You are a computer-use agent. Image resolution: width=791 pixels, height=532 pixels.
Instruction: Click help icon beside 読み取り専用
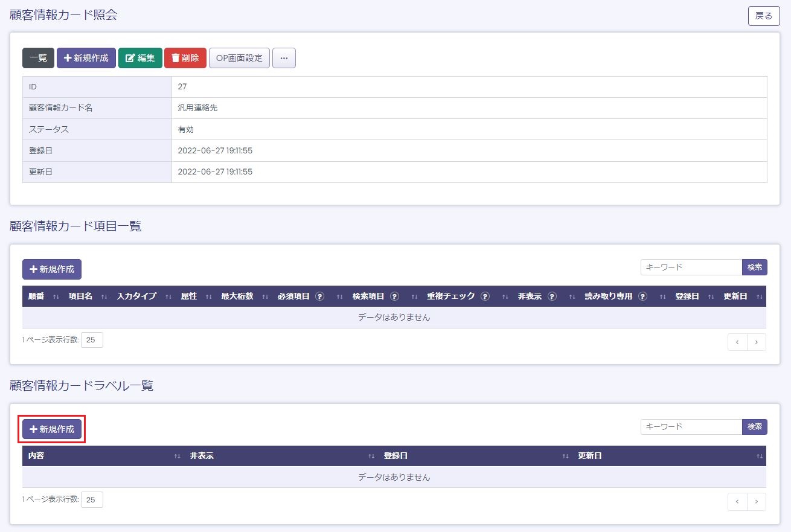pos(642,296)
